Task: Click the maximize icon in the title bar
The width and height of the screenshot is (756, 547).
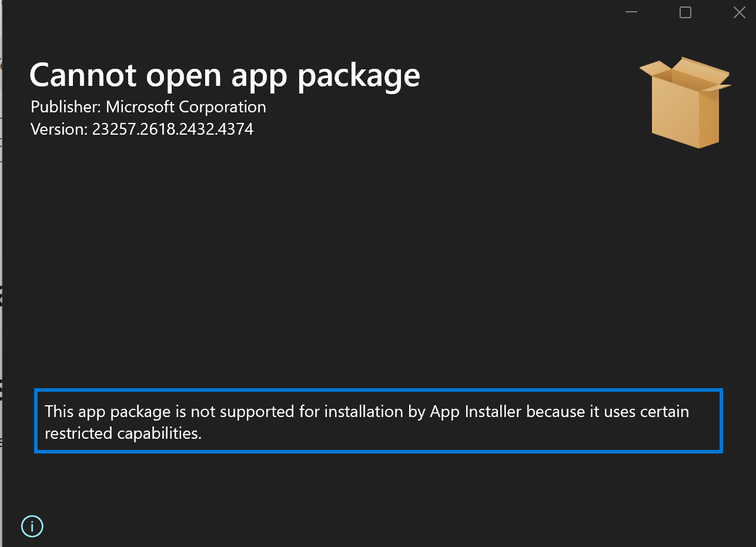Action: pos(685,12)
